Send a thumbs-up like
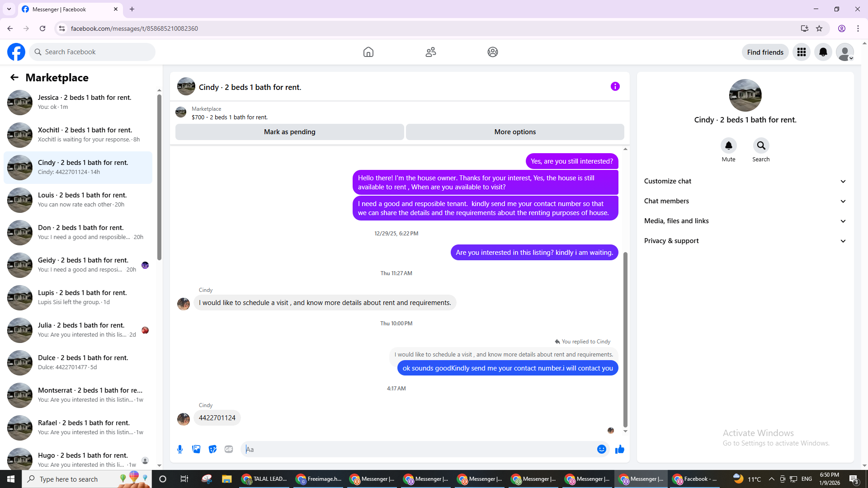868x488 pixels. pyautogui.click(x=619, y=449)
